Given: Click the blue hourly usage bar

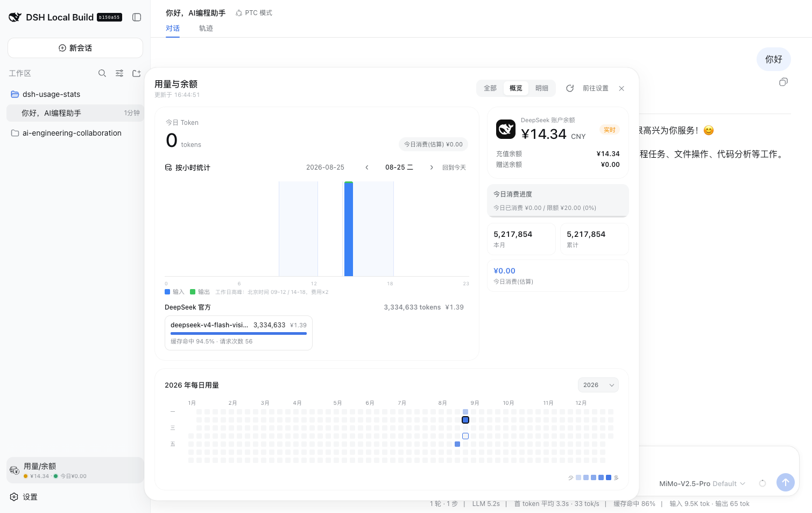Looking at the screenshot, I should pyautogui.click(x=349, y=229).
